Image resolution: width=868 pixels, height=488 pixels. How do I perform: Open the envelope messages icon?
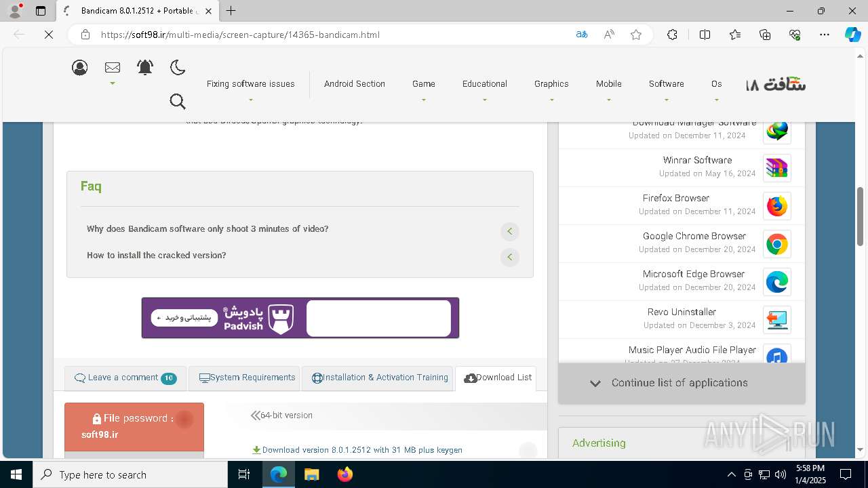point(113,67)
